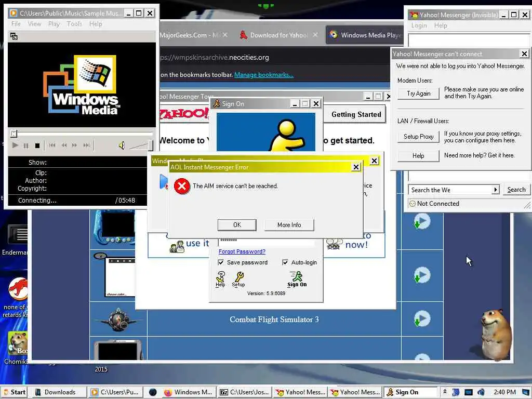Close the Download for Yahoo tab
This screenshot has width=532, height=399.
click(315, 35)
